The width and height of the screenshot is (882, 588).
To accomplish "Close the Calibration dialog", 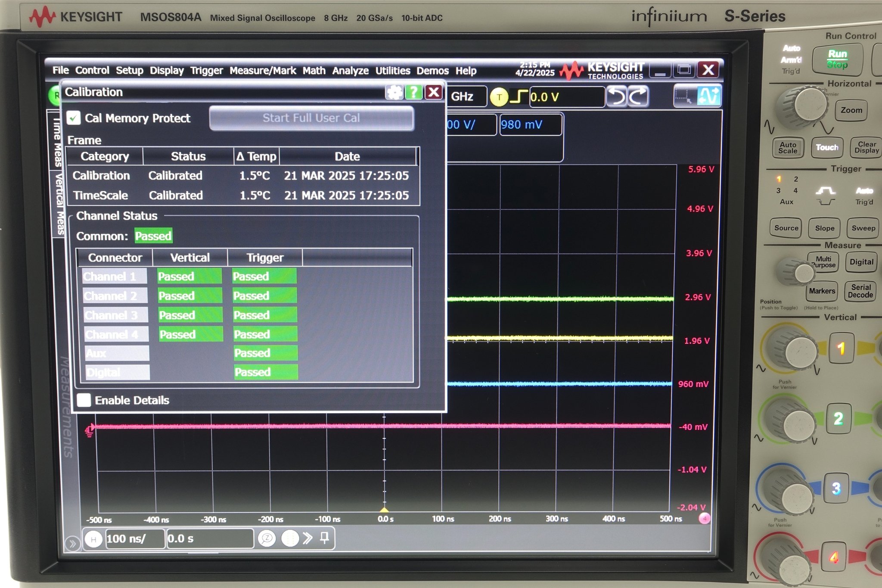I will click(x=433, y=92).
